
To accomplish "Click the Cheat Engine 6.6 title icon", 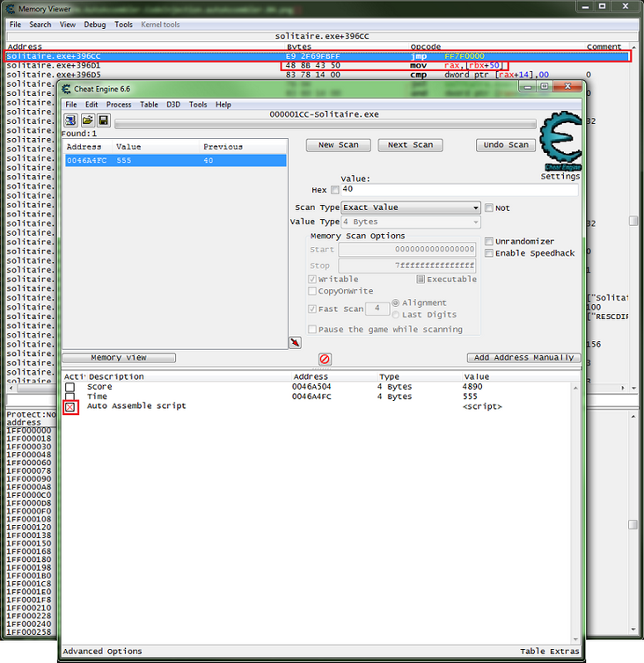I will click(67, 89).
